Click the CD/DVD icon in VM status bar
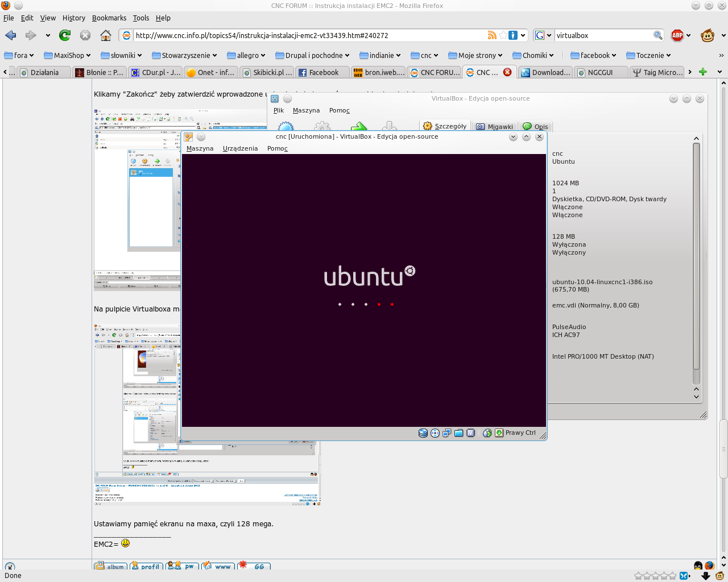The width and height of the screenshot is (728, 582). pos(435,433)
